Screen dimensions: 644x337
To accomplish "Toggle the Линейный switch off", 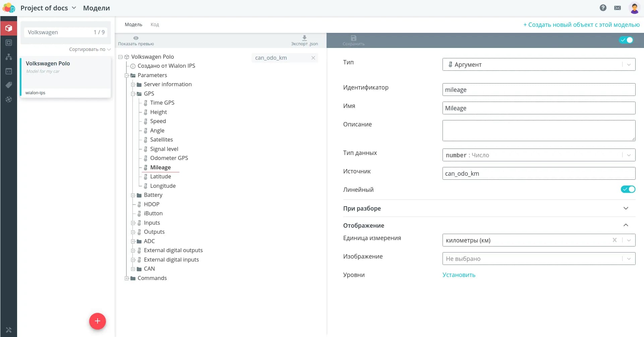I will 628,189.
